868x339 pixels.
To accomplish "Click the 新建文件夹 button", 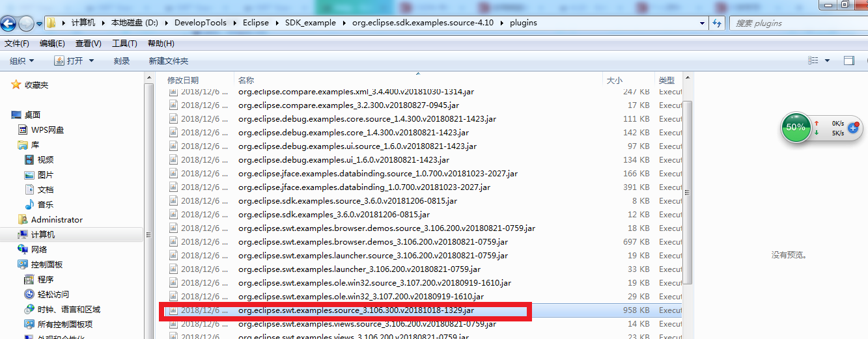I will click(x=169, y=61).
